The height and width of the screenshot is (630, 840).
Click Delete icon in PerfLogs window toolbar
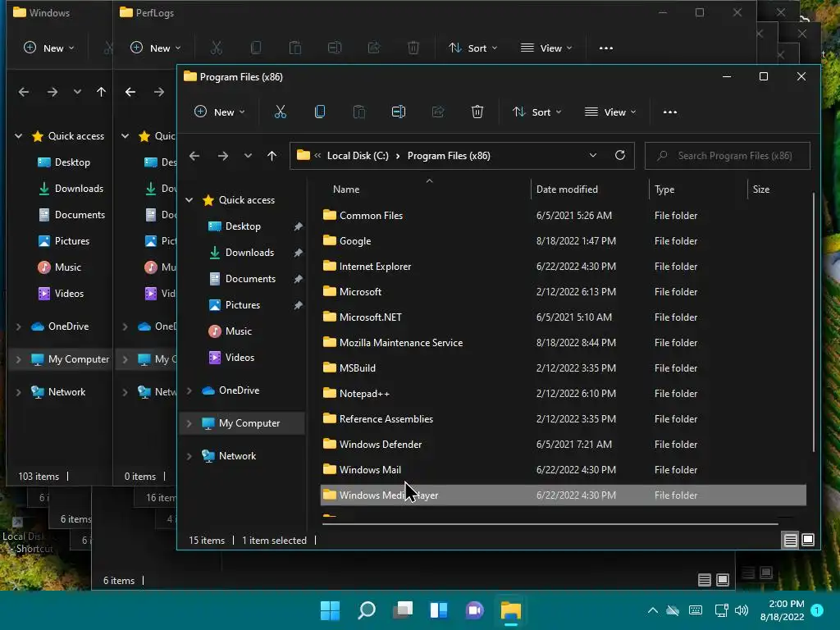[413, 48]
